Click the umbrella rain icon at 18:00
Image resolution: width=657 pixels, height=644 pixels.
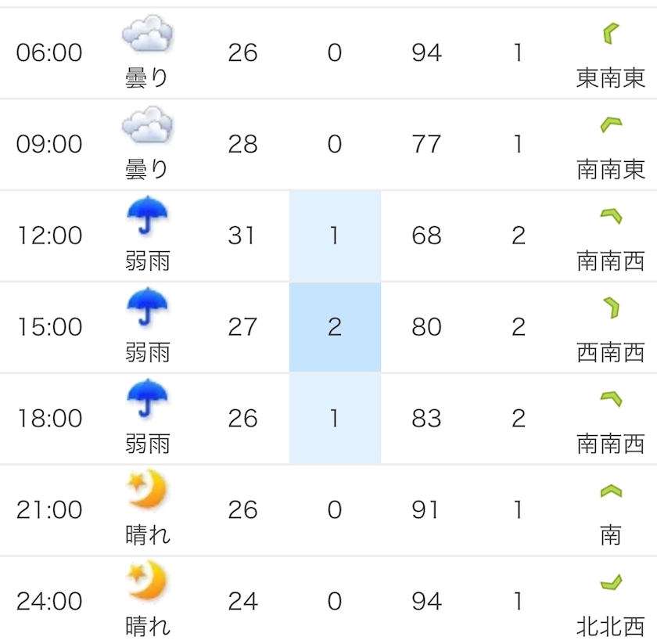[147, 400]
